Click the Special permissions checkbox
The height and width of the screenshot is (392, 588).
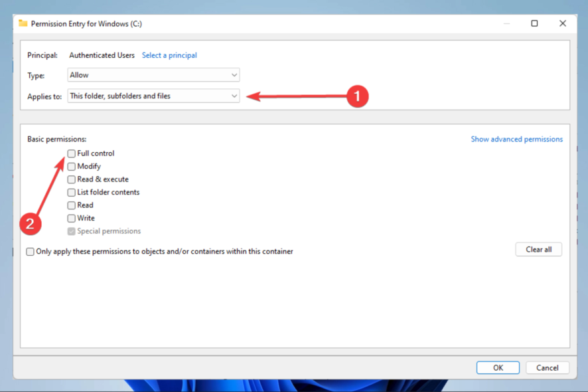point(71,231)
